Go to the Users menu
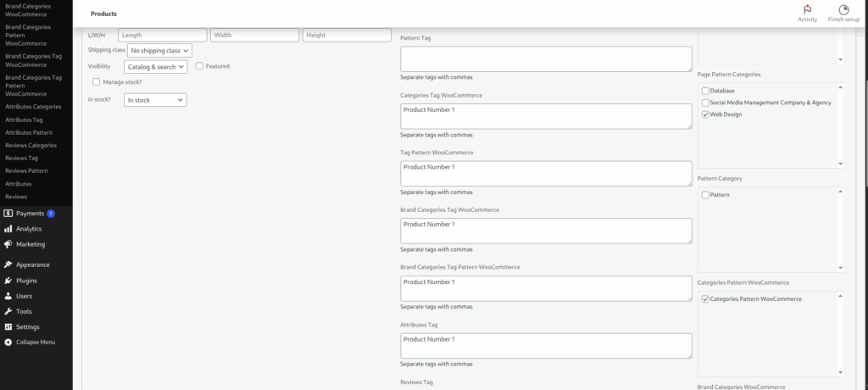Image resolution: width=868 pixels, height=390 pixels. (x=24, y=296)
